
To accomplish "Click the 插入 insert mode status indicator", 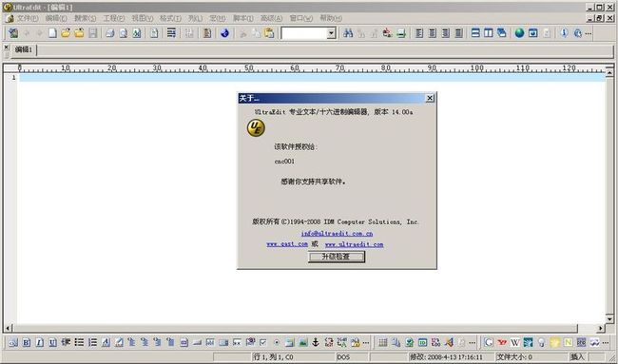I will [577, 357].
